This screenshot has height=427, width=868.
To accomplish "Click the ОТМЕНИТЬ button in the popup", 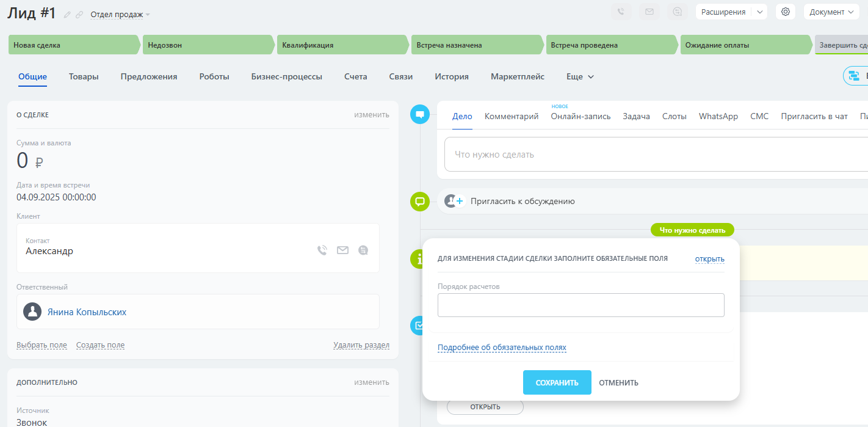I will 618,383.
